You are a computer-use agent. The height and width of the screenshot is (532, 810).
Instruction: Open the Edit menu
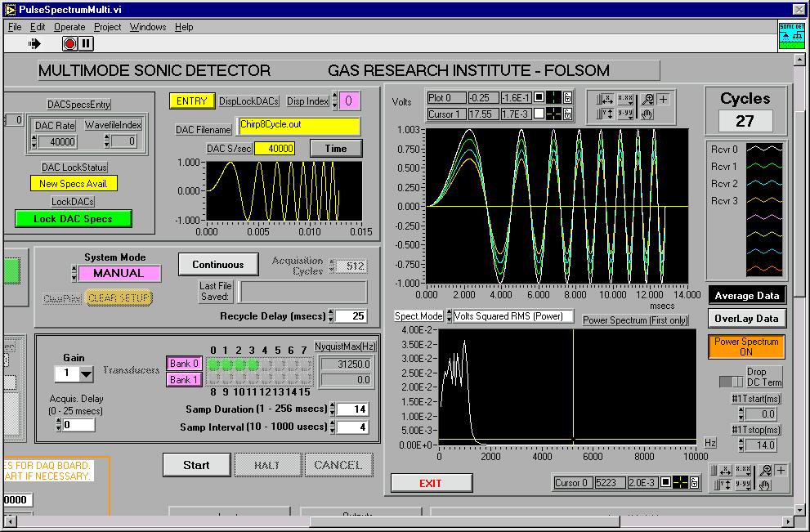(x=38, y=27)
